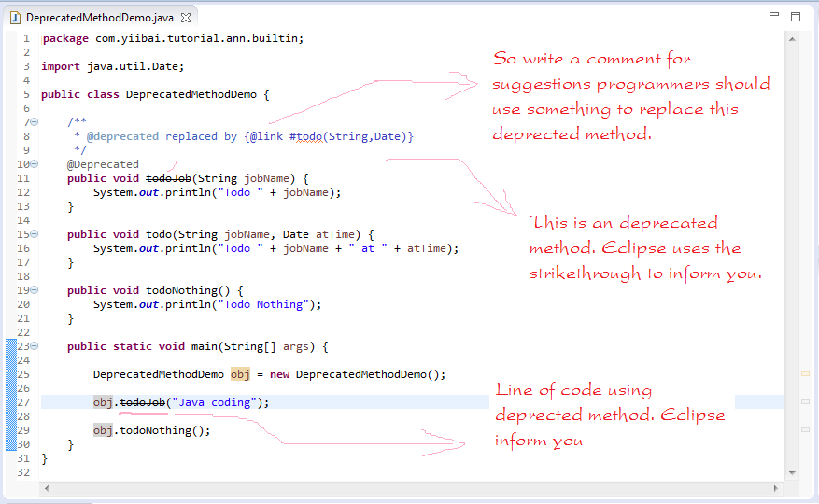The width and height of the screenshot is (819, 504).
Task: Click line number 12 in the gutter
Action: tap(23, 192)
